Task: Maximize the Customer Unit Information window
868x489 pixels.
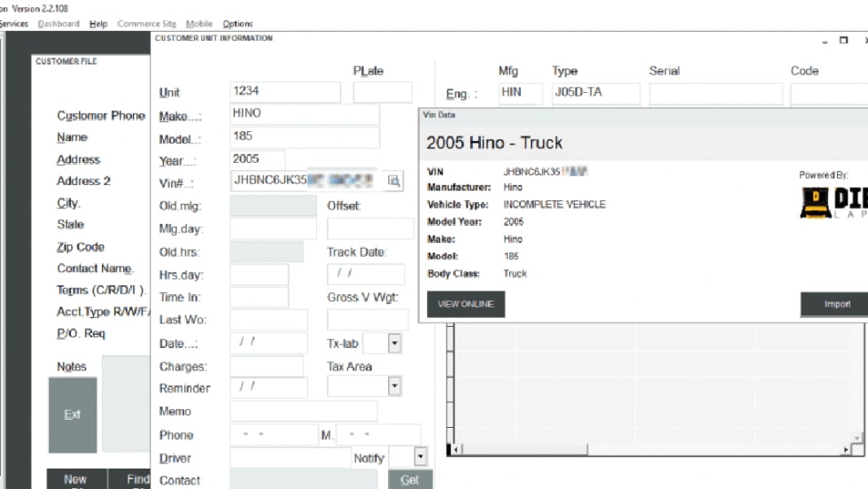Action: tap(844, 41)
